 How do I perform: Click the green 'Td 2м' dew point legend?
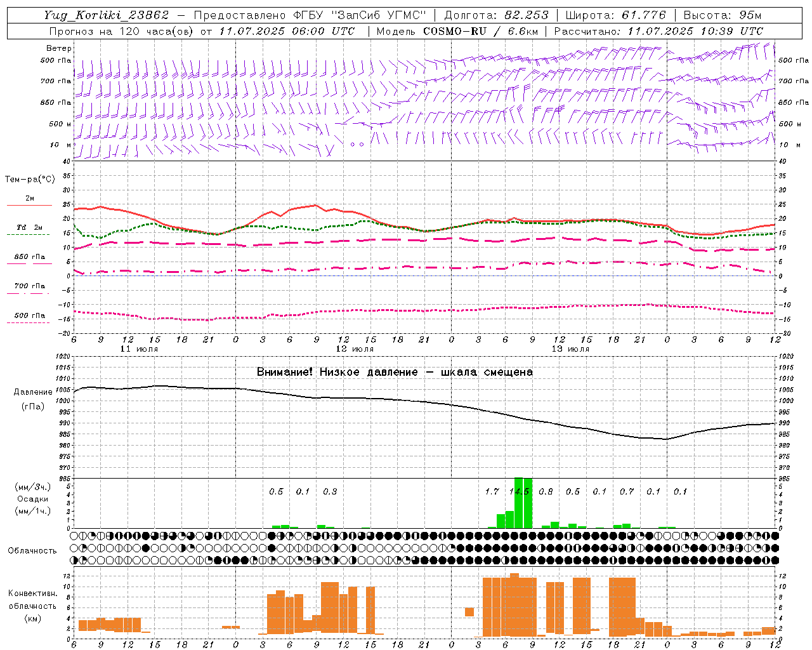29,230
